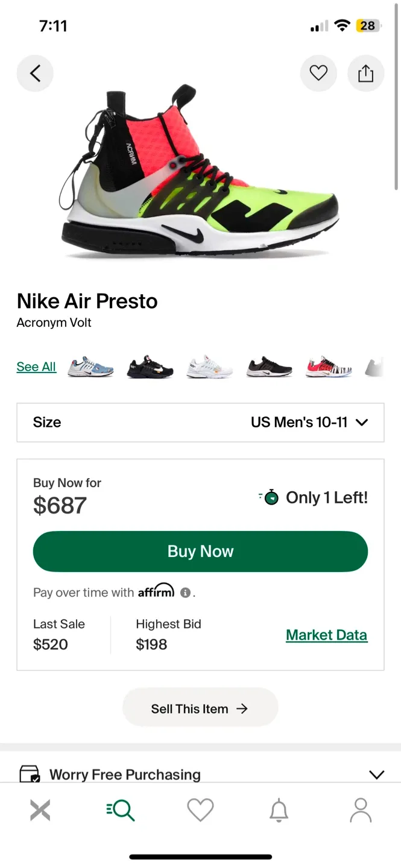Tap the back arrow navigation icon
The image size is (401, 868).
click(x=34, y=72)
